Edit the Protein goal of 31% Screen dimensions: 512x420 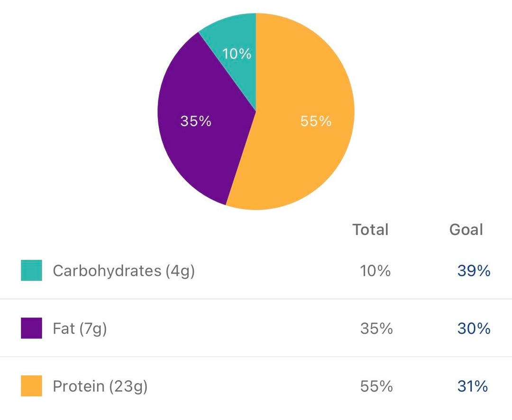coord(472,386)
